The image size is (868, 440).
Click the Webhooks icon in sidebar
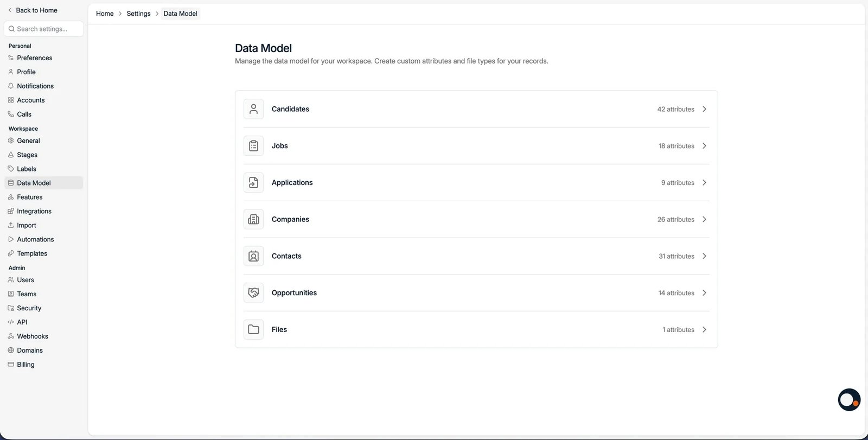[11, 336]
